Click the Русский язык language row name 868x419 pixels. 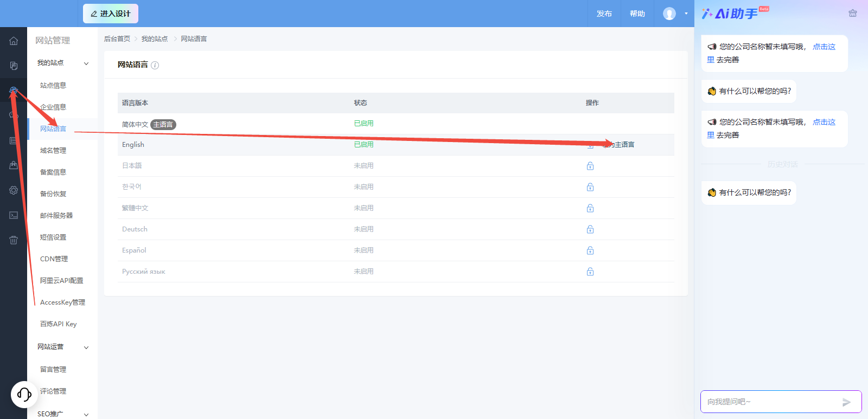[x=143, y=272]
